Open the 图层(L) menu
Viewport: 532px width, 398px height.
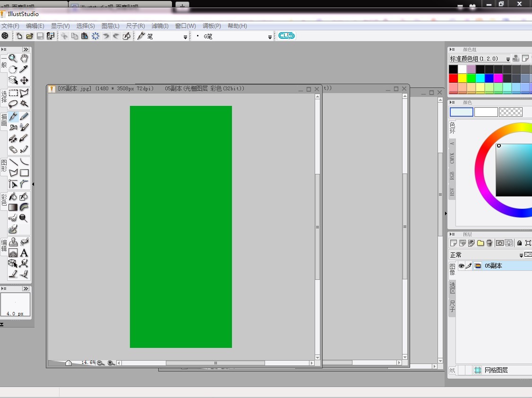110,26
